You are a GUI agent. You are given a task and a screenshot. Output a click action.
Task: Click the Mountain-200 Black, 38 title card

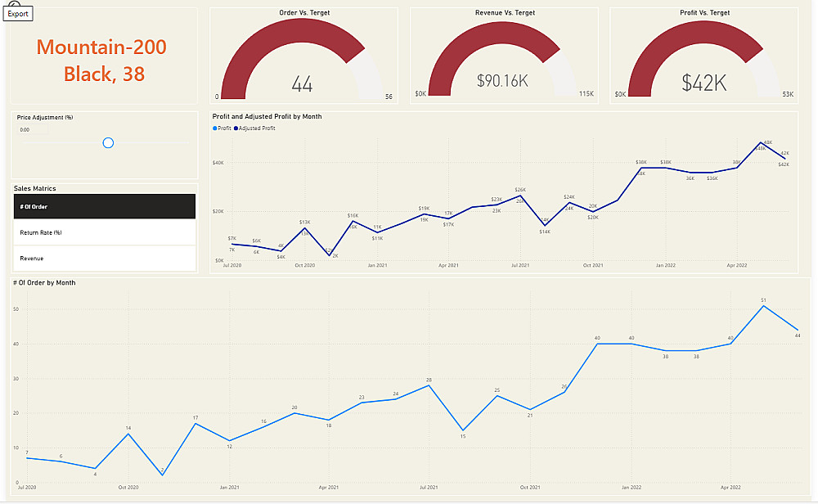(102, 61)
